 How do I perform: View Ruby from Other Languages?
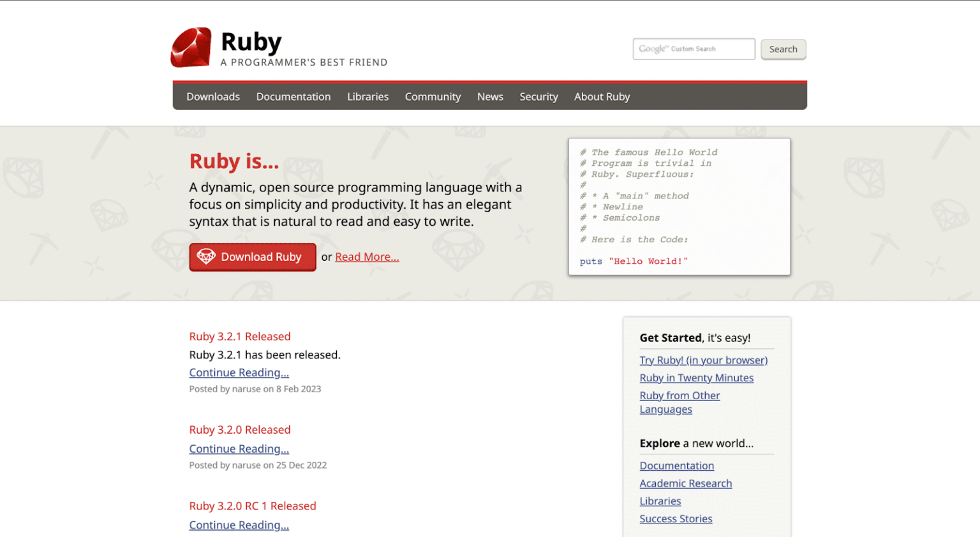(x=680, y=395)
